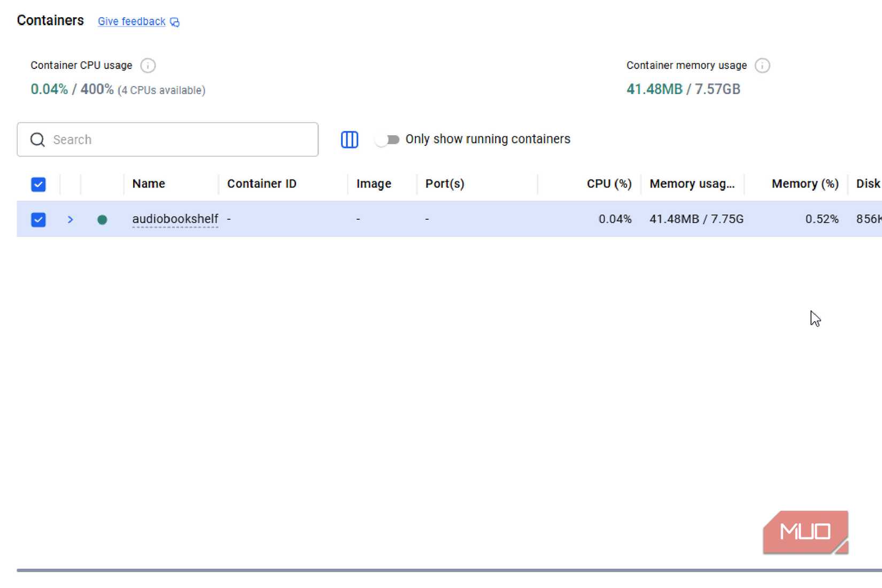Uncheck the audiobookshelf row checkbox
Image resolution: width=882 pixels, height=588 pixels.
pyautogui.click(x=38, y=220)
